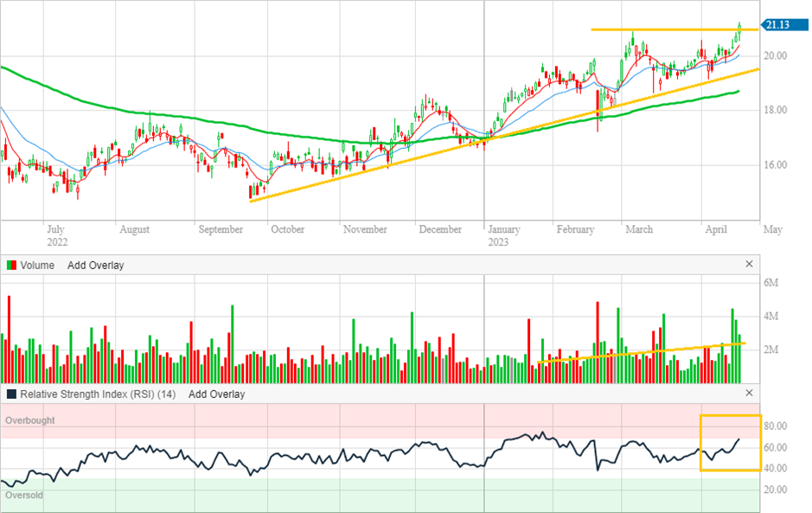Image resolution: width=812 pixels, height=513 pixels.
Task: Click the Oversold zone label
Action: 23,496
